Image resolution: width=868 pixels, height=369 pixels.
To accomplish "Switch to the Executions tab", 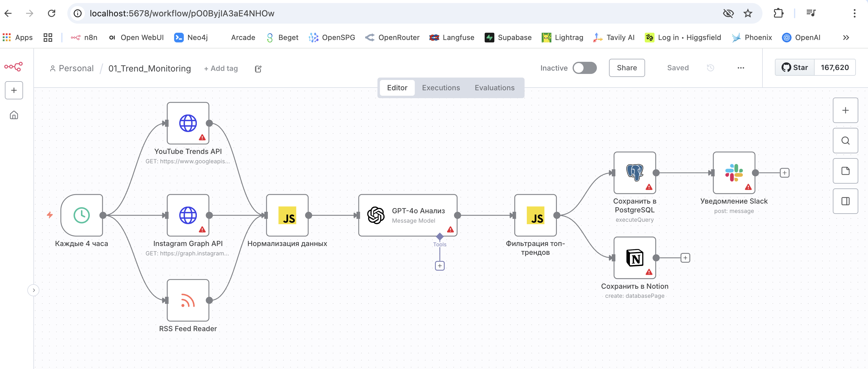I will 440,88.
